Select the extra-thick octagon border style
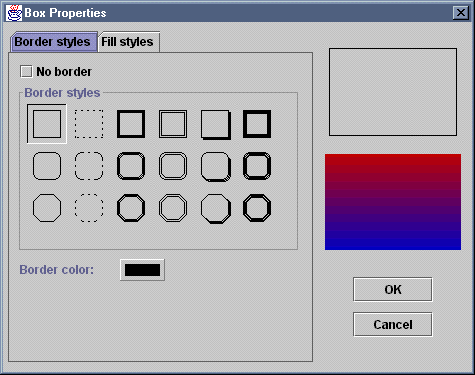Image resolution: width=475 pixels, height=375 pixels. coord(257,208)
